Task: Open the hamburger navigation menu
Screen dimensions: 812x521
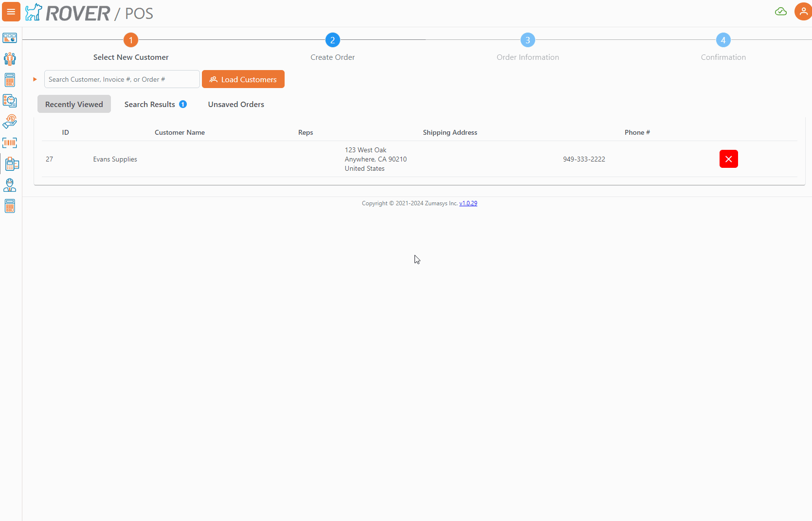Action: [x=11, y=12]
